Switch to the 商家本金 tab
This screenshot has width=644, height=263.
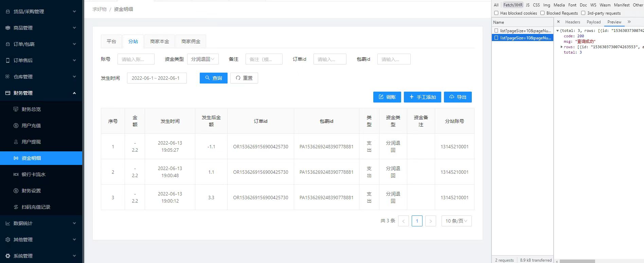tap(160, 41)
